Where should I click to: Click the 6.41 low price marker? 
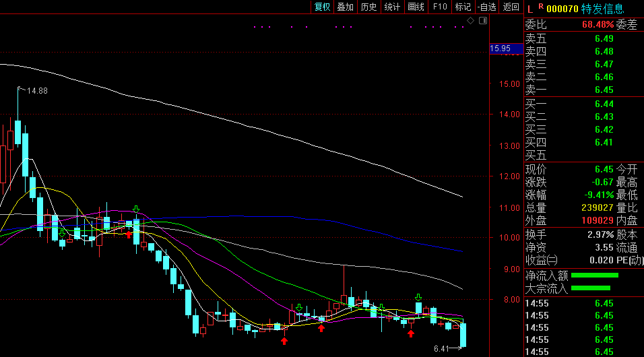point(441,348)
